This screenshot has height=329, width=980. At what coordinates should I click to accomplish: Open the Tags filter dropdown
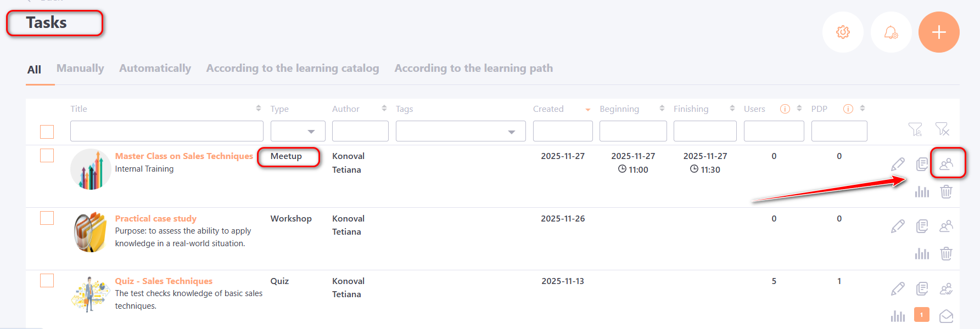[x=460, y=132]
